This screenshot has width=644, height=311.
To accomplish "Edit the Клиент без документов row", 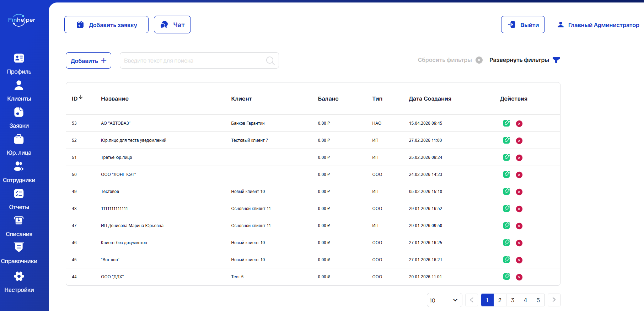I will point(506,242).
